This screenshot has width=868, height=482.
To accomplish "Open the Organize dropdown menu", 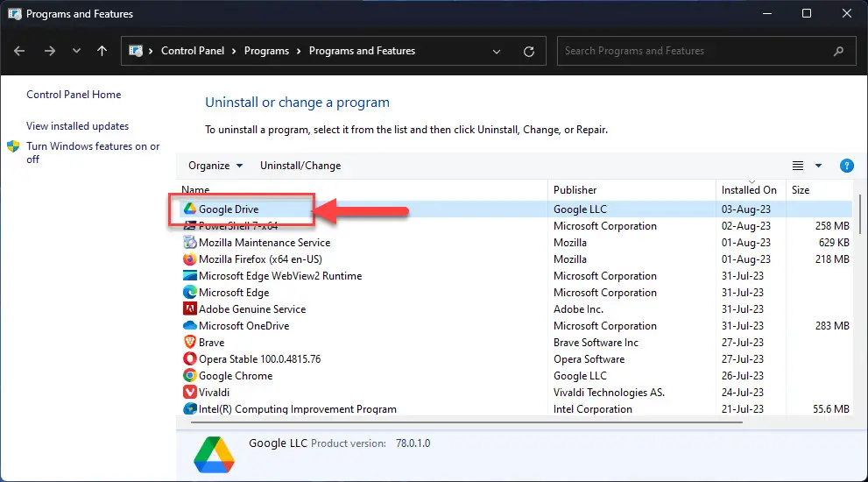I will (x=215, y=166).
